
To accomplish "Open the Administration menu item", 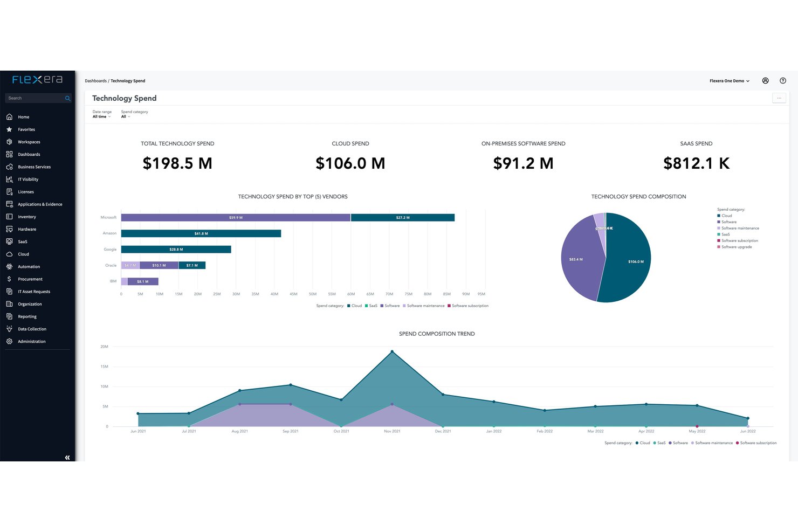I will click(32, 341).
